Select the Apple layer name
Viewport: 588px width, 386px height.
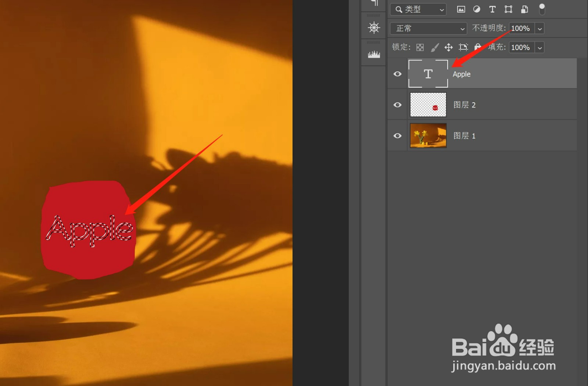(x=462, y=74)
